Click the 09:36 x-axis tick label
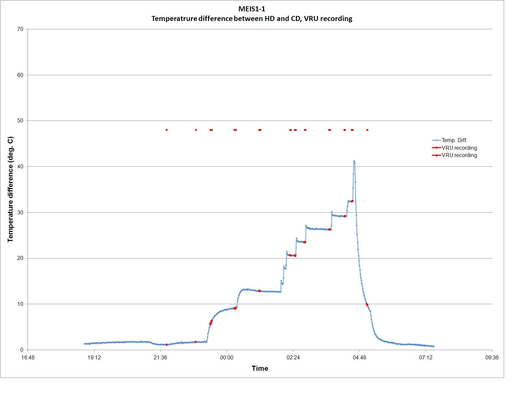 (492, 357)
